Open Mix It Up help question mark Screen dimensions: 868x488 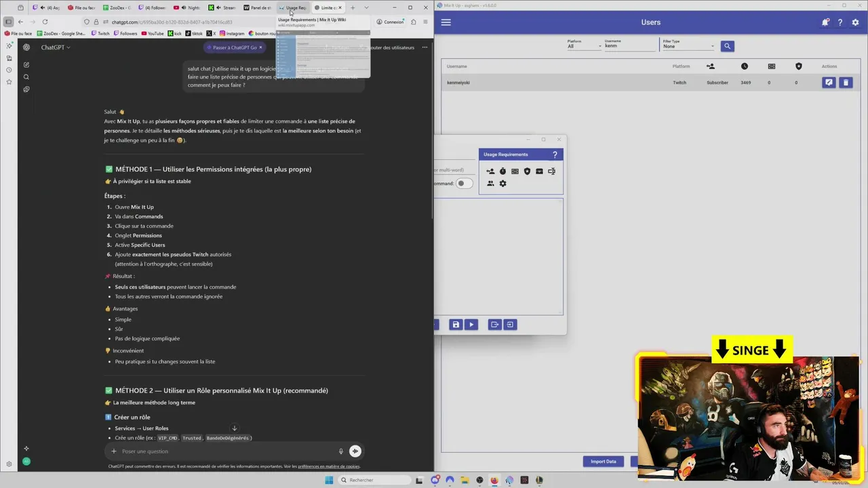(840, 22)
